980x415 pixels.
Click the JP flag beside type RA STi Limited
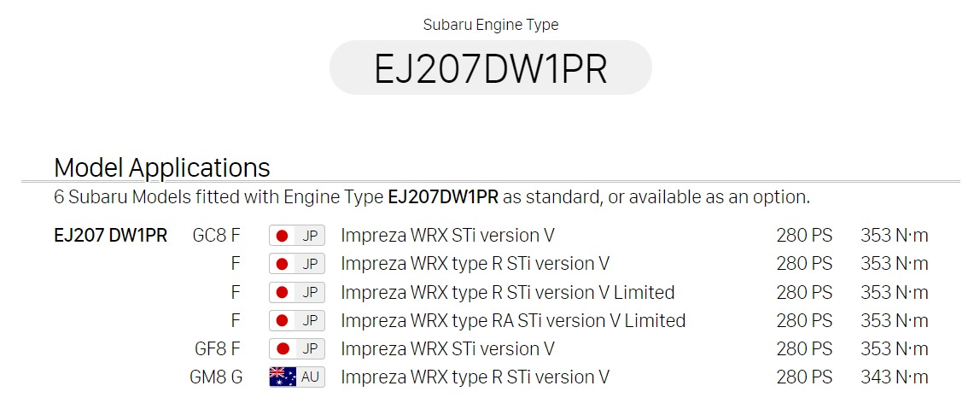pyautogui.click(x=297, y=320)
